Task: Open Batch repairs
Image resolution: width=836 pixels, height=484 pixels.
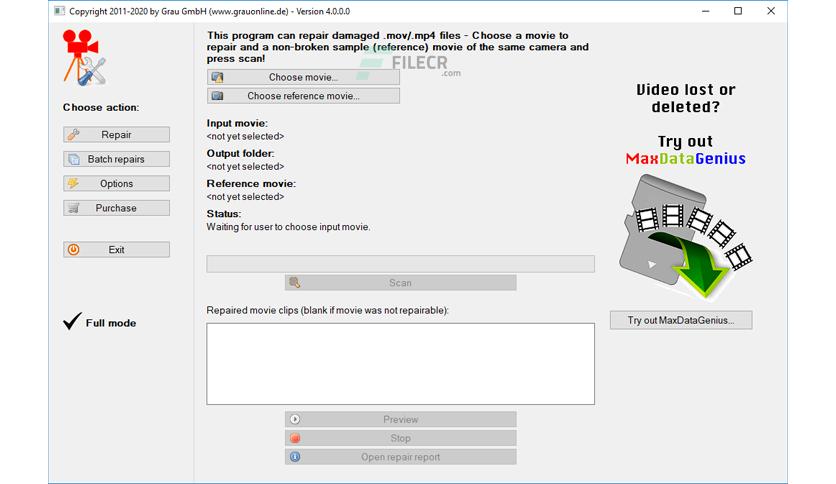Action: 116,159
